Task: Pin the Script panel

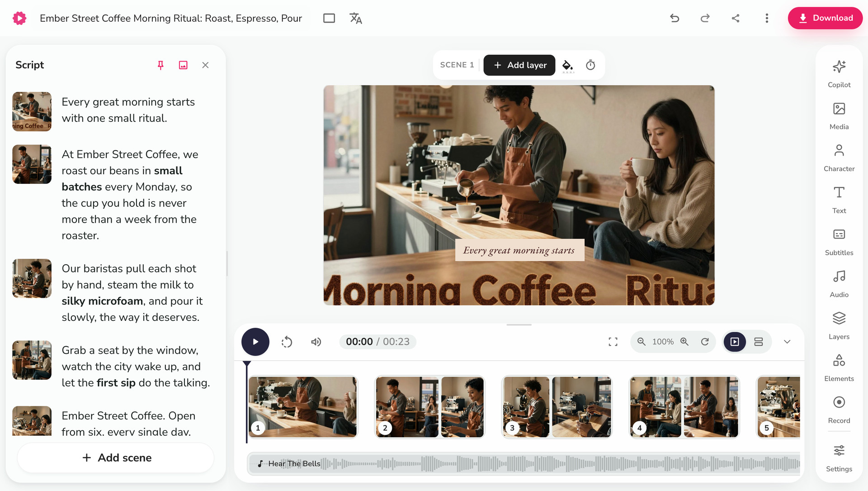Action: (x=160, y=65)
